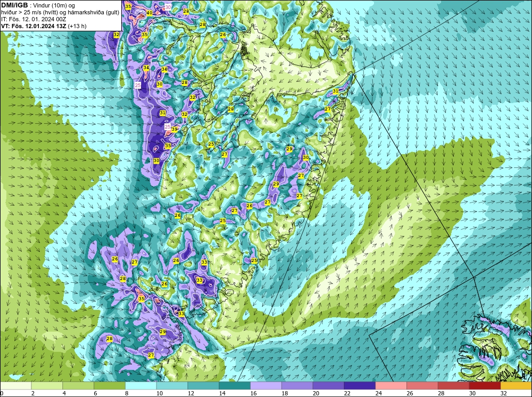Viewport: 532px width, 397px height.
Task: Click the pink-outlined white "30" contour label
Action: pos(168,7)
